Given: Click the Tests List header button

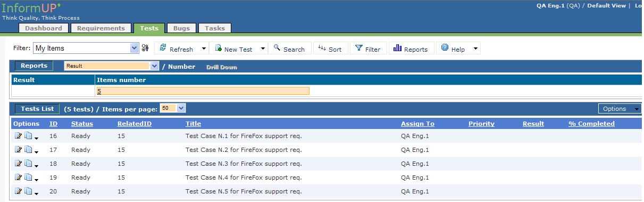Looking at the screenshot, I should 37,109.
